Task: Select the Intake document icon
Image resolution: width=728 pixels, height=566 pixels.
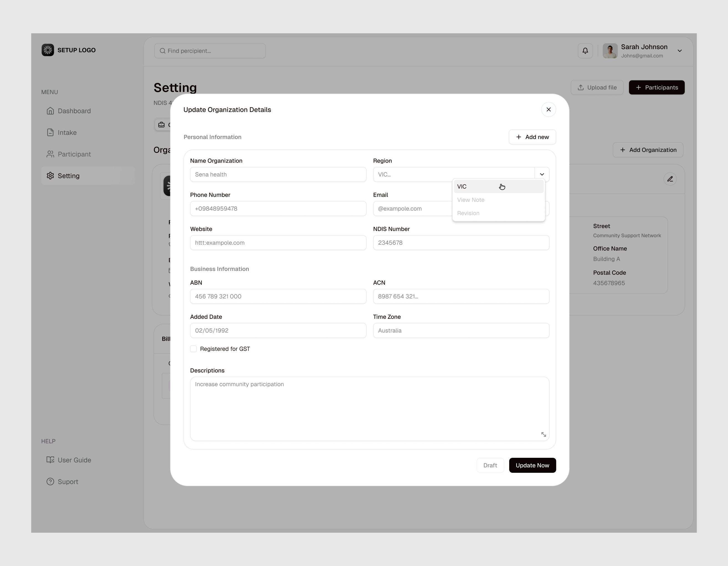Action: [50, 132]
